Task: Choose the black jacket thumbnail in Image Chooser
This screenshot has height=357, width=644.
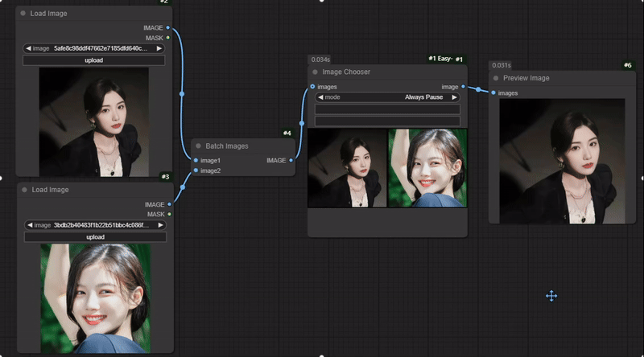Action: tap(348, 168)
